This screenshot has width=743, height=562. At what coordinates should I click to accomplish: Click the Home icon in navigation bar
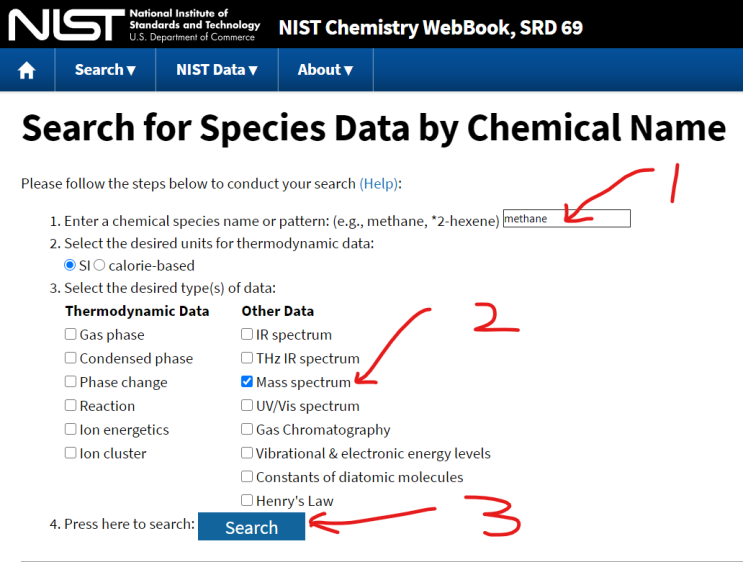(x=27, y=70)
